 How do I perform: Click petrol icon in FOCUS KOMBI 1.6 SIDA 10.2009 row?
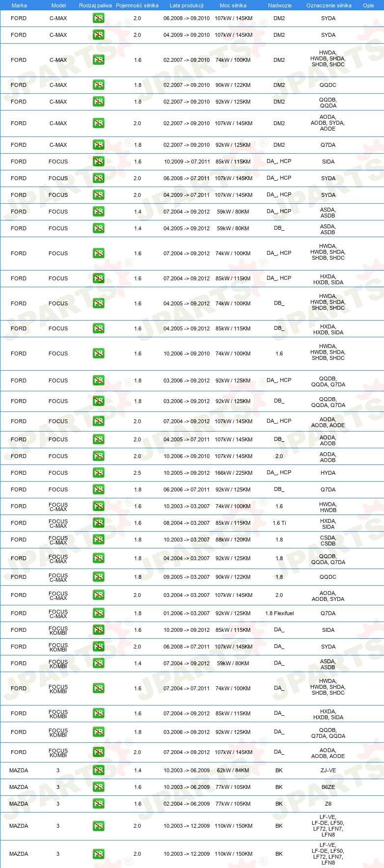(99, 630)
